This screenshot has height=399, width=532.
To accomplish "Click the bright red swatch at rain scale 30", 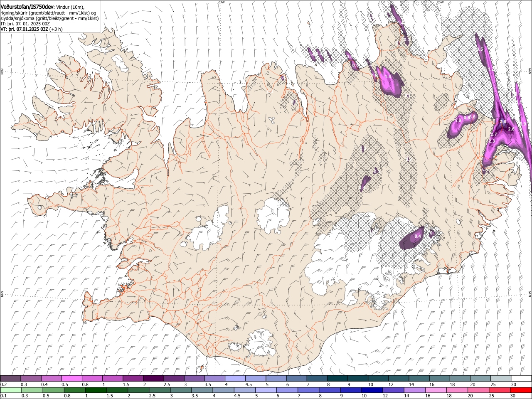I will tap(521, 390).
